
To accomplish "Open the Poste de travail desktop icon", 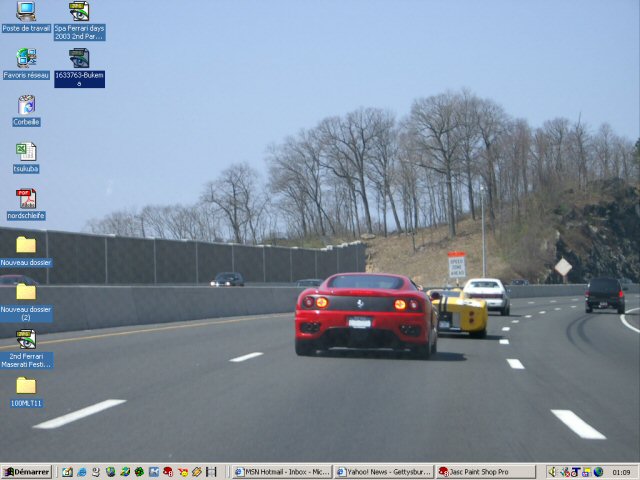I will tap(26, 17).
